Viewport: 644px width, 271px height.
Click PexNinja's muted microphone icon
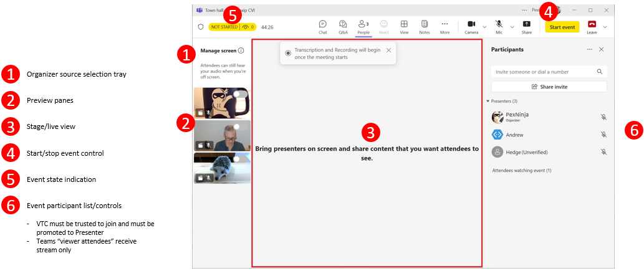point(603,117)
